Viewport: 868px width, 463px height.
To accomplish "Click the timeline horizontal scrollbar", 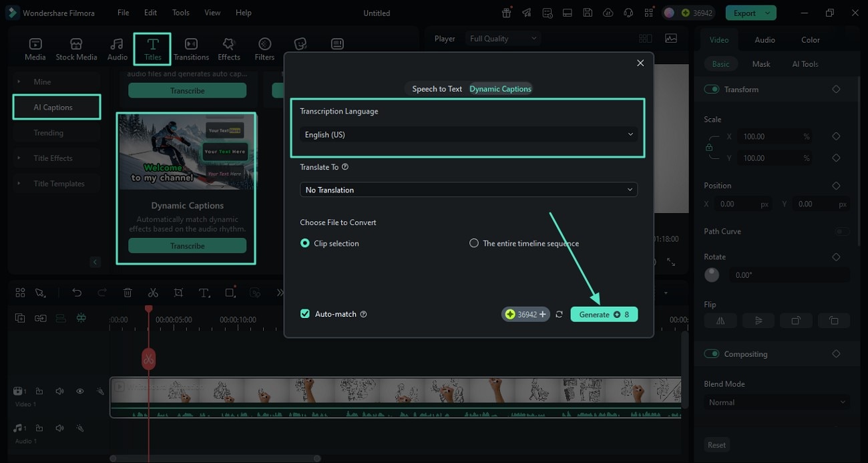I will pos(215,458).
